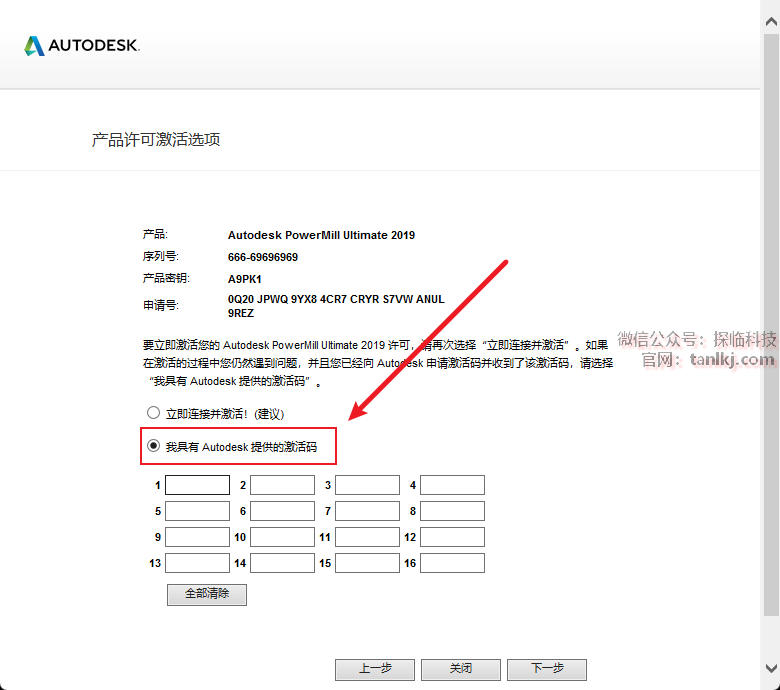Click the vertical scrollbar thumb
The height and width of the screenshot is (690, 780).
point(771,324)
